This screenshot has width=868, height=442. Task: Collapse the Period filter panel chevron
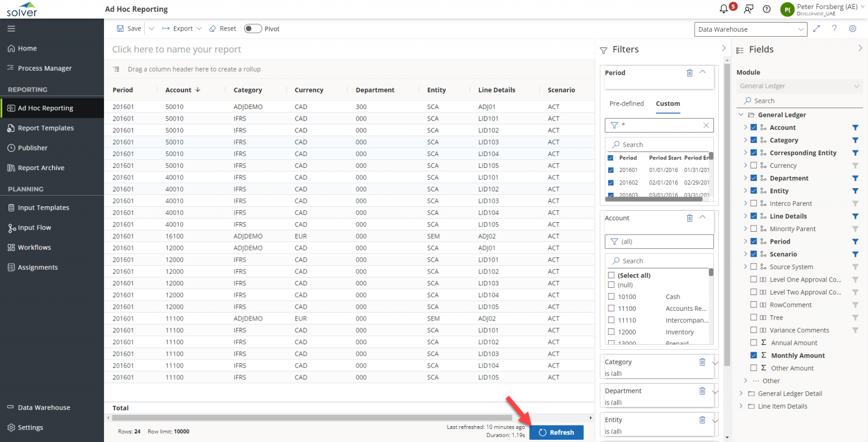coord(703,72)
